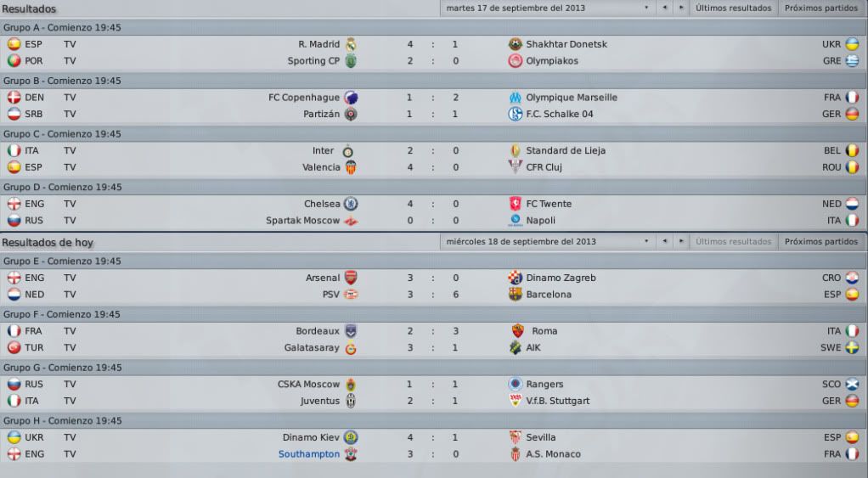Click the Juventus club badge
Viewport: 868px width, 478px height.
point(351,401)
